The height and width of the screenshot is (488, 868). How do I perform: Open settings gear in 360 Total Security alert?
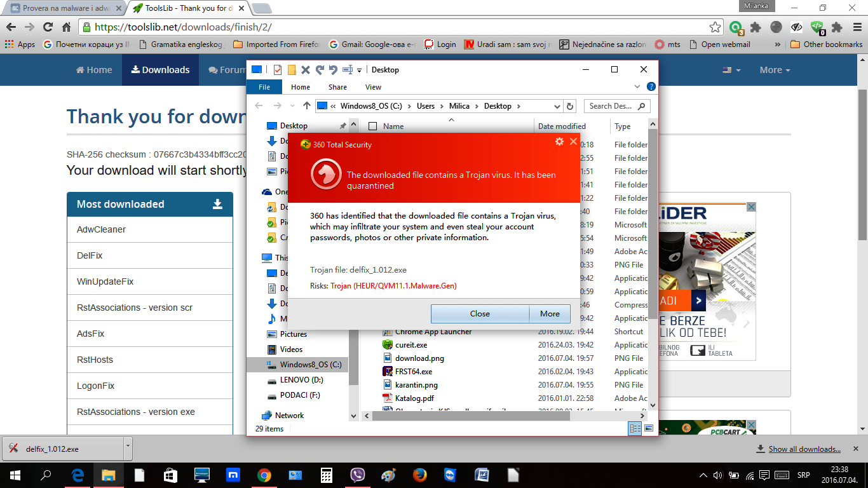click(559, 141)
